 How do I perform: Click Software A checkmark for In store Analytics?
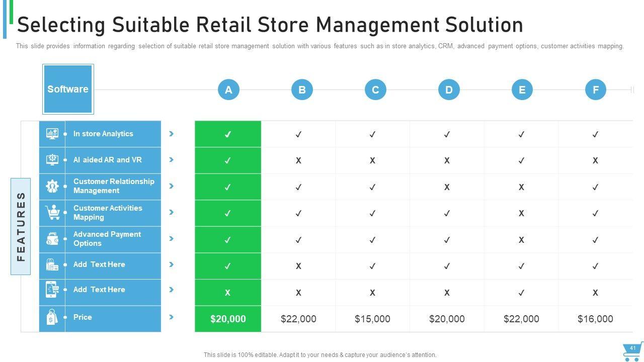pyautogui.click(x=227, y=134)
